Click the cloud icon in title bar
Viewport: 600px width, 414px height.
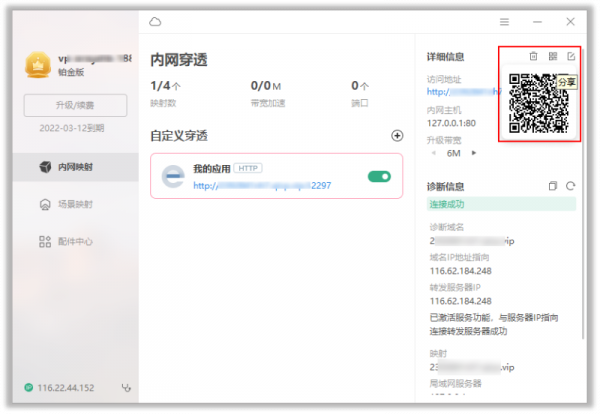pyautogui.click(x=155, y=21)
